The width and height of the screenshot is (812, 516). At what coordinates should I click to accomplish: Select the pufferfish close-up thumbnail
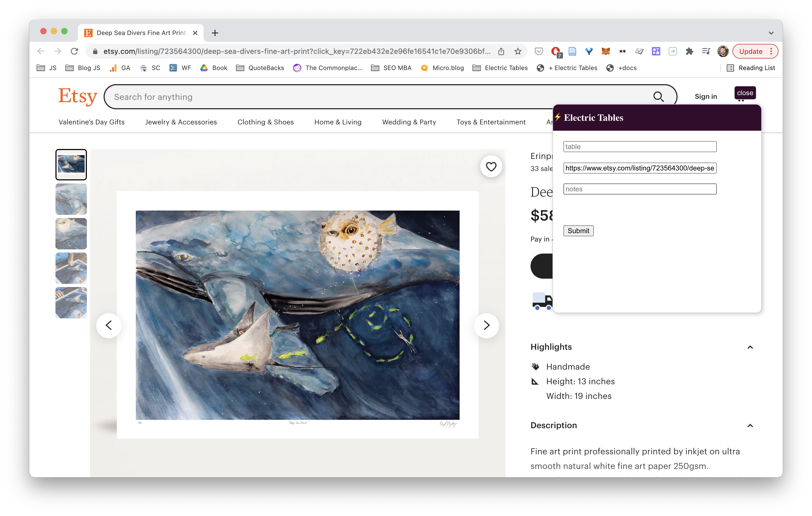tap(71, 234)
